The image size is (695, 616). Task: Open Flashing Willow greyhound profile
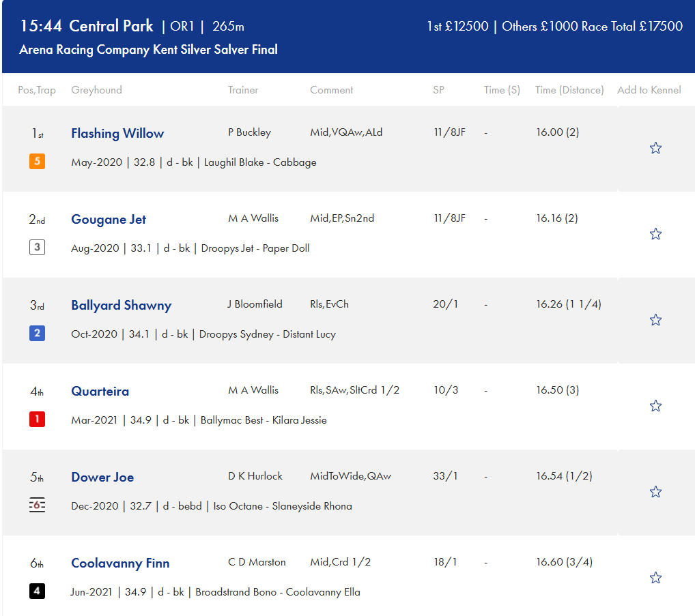click(117, 133)
